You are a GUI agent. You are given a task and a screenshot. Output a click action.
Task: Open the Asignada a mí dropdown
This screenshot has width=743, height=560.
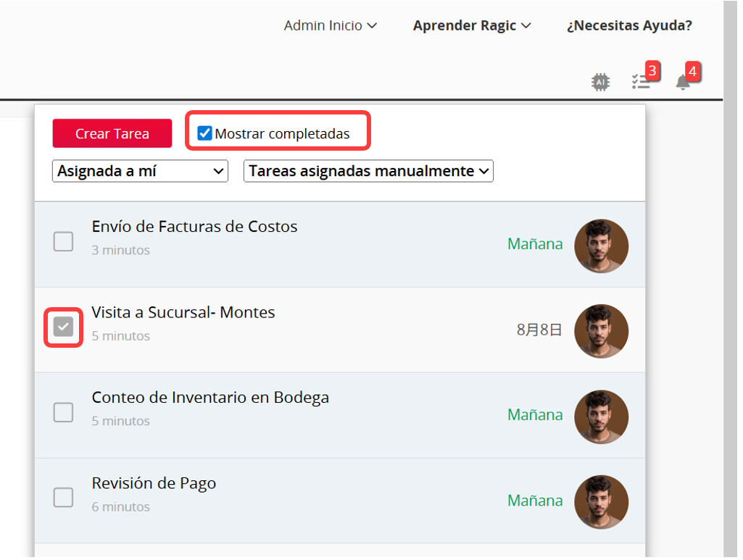click(140, 171)
